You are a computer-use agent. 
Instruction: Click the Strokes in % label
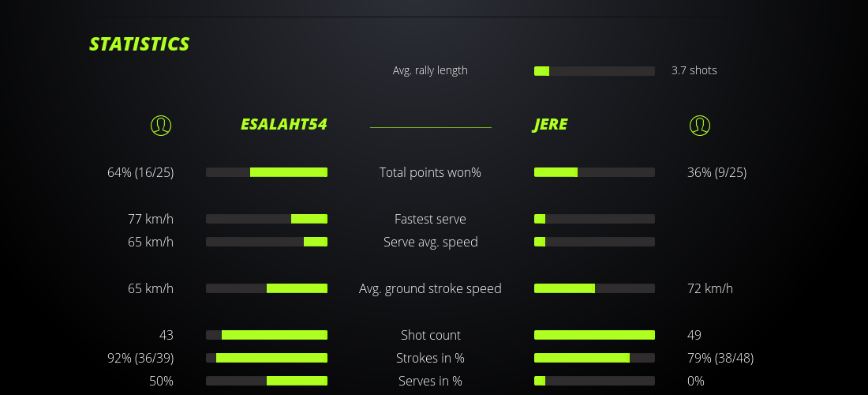[x=430, y=358]
